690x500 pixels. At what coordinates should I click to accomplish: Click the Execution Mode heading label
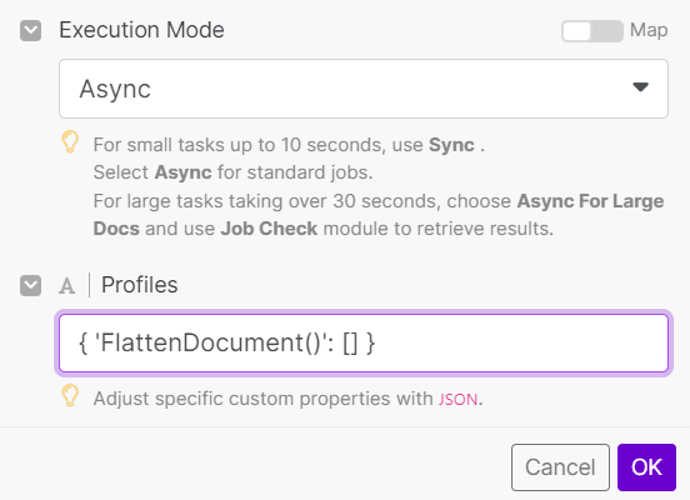click(x=142, y=30)
